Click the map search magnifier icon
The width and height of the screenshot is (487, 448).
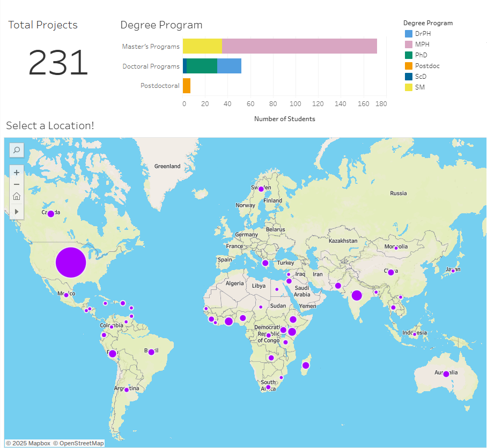coord(17,151)
